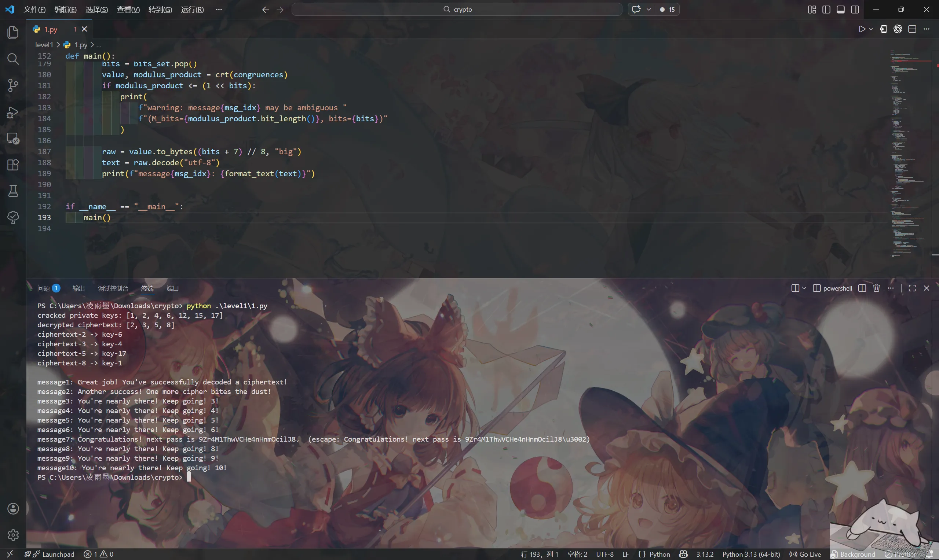Click the crypto command center search box
Image resolution: width=939 pixels, height=560 pixels.
pyautogui.click(x=457, y=10)
